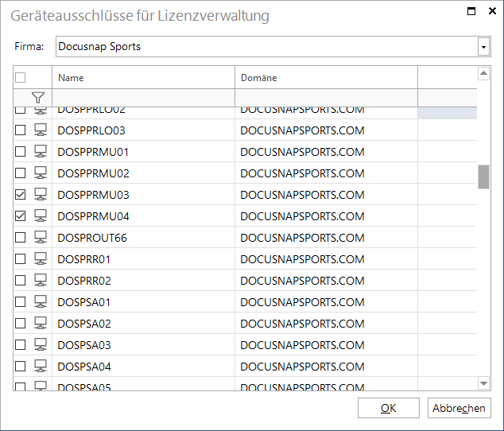Click computer icon beside DOSPSA01
This screenshot has width=504, height=431.
coord(41,301)
